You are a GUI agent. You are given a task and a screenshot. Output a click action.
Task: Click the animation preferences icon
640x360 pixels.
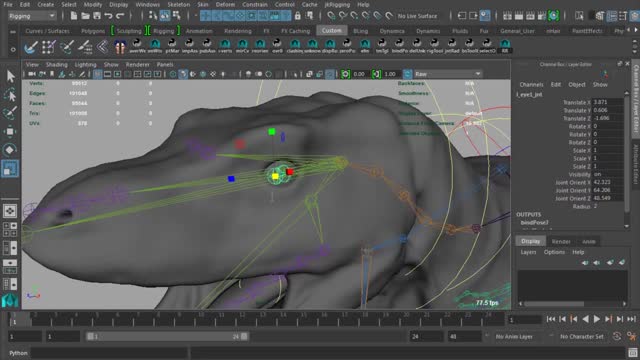click(631, 336)
